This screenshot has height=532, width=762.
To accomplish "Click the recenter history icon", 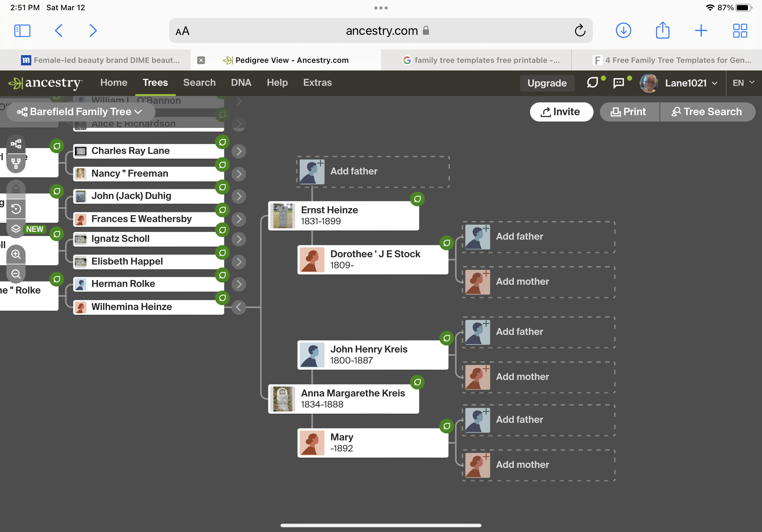I will [16, 209].
